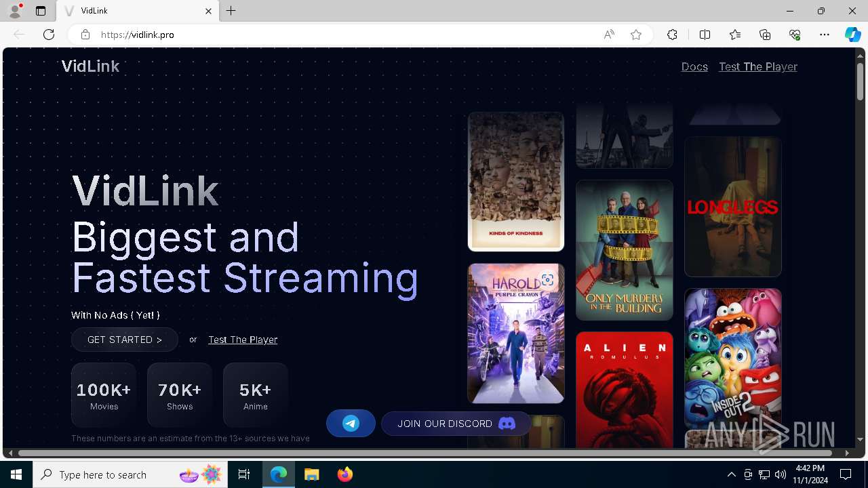Open the Favorites list icon
This screenshot has width=868, height=488.
click(735, 35)
